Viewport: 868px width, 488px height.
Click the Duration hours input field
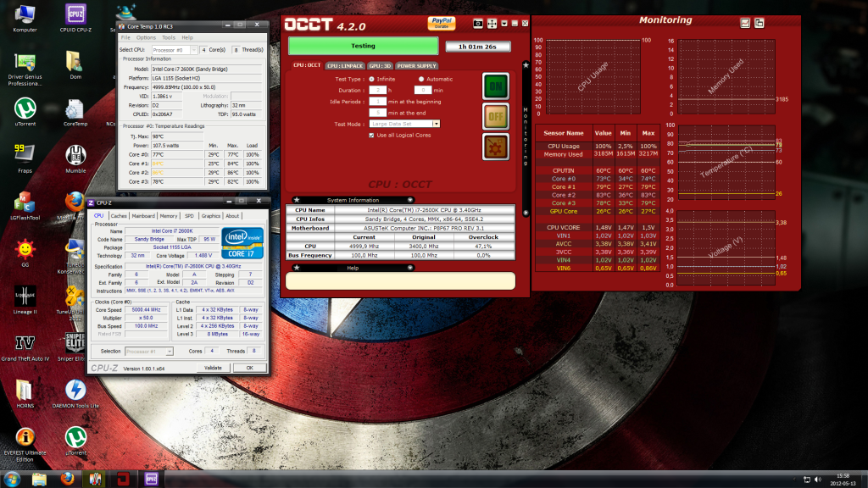tap(377, 89)
